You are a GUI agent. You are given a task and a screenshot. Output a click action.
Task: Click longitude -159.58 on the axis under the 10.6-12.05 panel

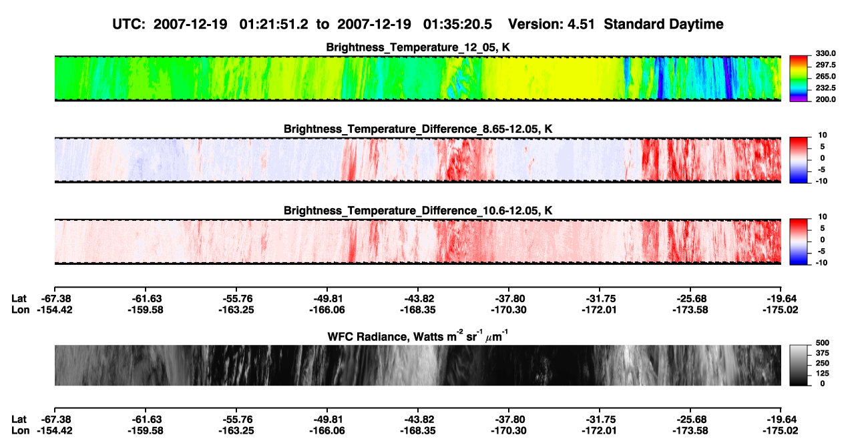click(145, 310)
